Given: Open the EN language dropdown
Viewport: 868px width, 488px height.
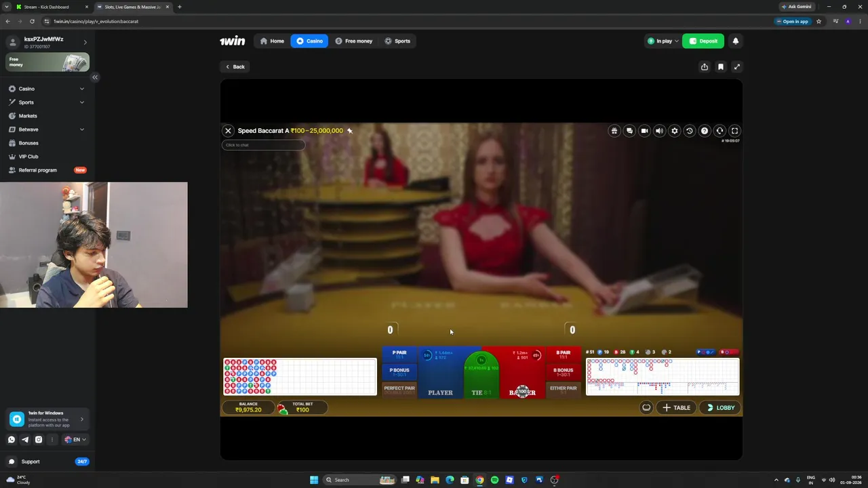Looking at the screenshot, I should tap(76, 440).
